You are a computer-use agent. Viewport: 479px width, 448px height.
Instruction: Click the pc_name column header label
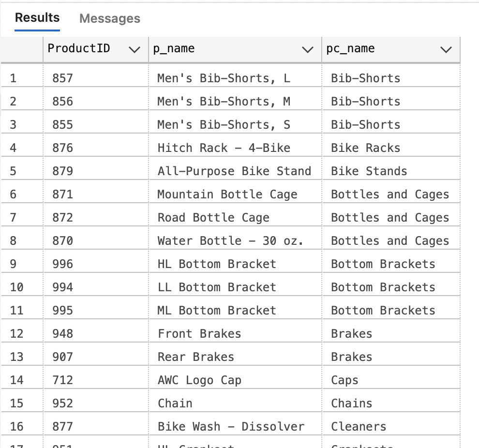coord(350,49)
